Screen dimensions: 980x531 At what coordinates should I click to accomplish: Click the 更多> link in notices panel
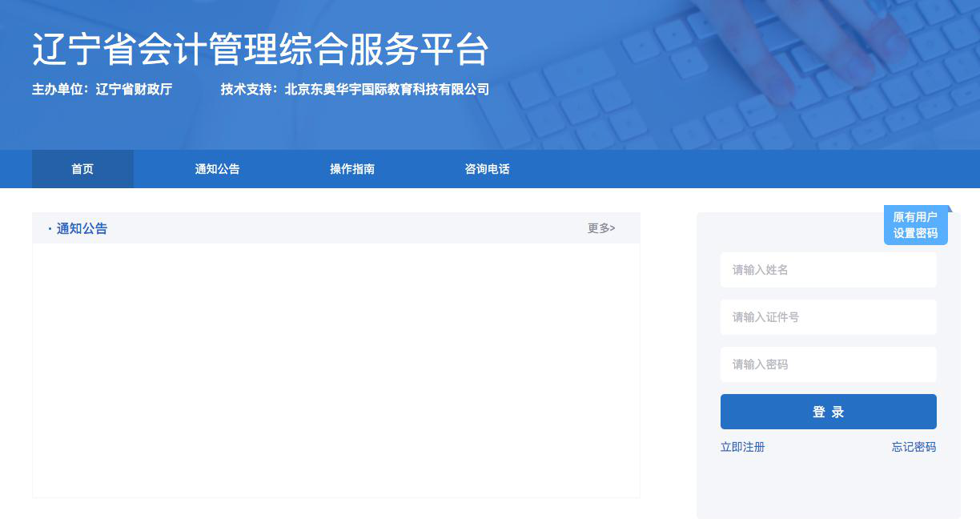click(600, 228)
